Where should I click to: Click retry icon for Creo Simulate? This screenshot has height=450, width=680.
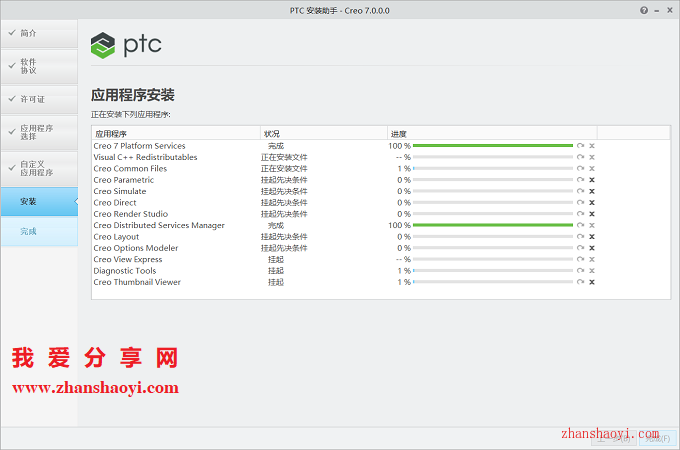[580, 191]
